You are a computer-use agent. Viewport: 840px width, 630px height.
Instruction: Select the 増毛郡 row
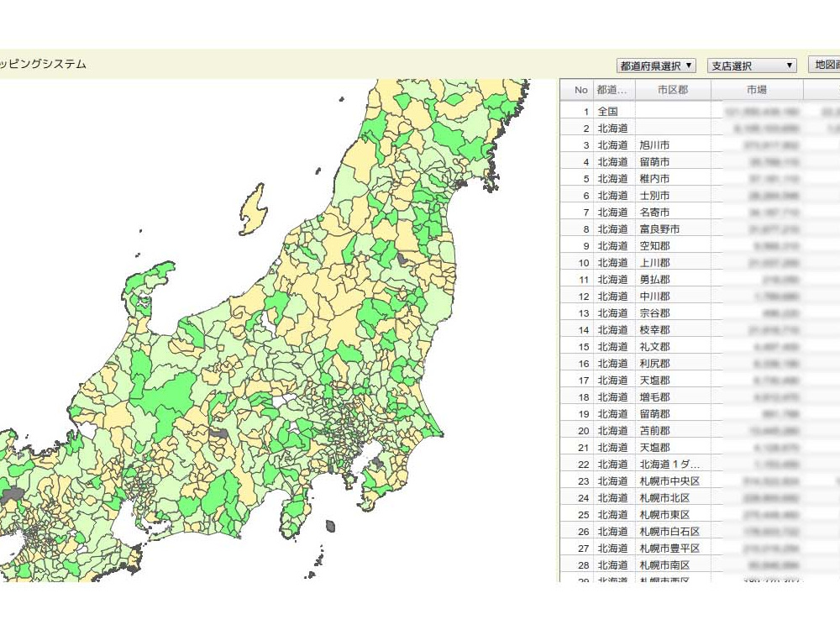coord(700,397)
